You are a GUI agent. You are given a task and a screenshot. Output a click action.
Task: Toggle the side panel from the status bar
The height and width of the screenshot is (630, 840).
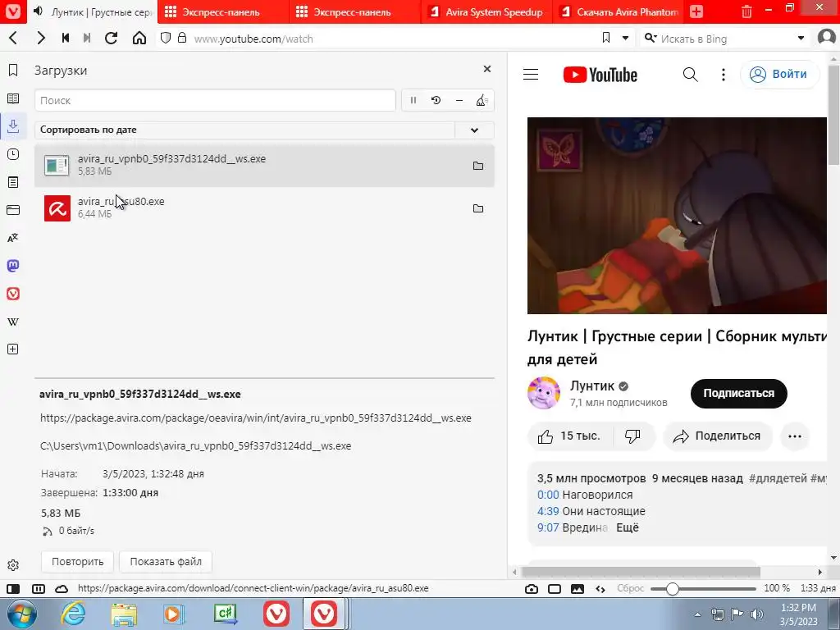(x=13, y=589)
